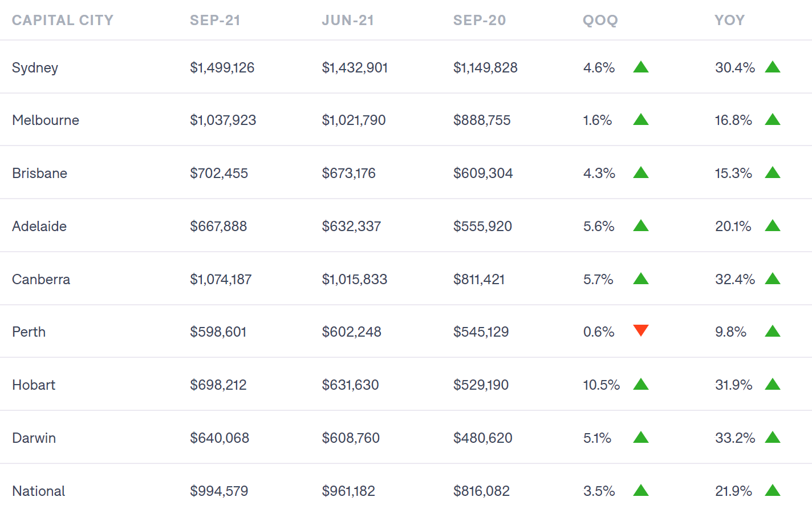Click Hobart's green YOY up arrow
Image resolution: width=812 pixels, height=513 pixels.
pyautogui.click(x=773, y=385)
